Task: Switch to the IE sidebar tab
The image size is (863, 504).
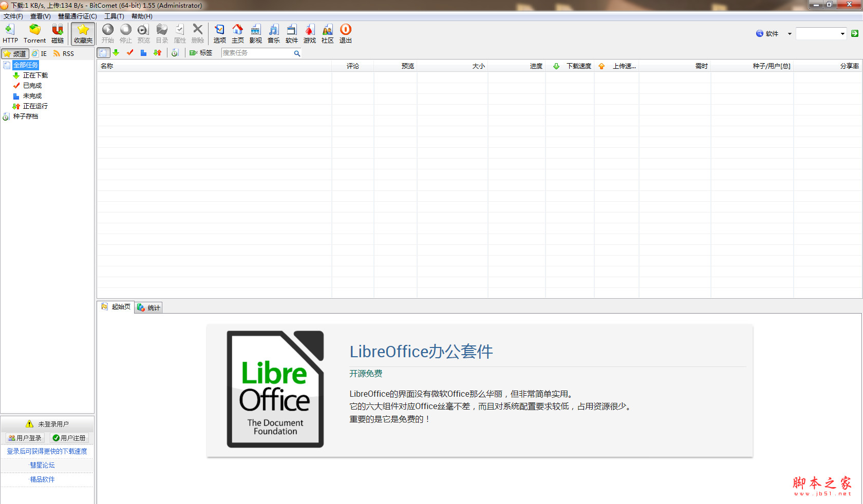Action: pos(40,53)
